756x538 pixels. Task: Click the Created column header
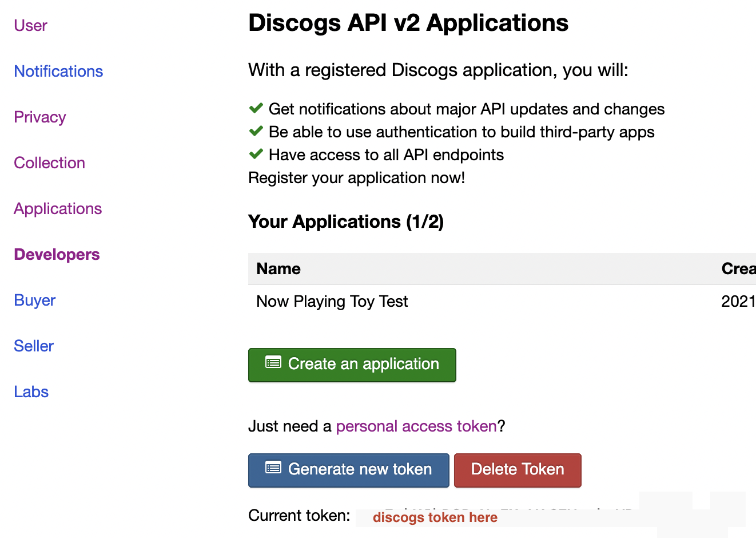click(x=738, y=269)
